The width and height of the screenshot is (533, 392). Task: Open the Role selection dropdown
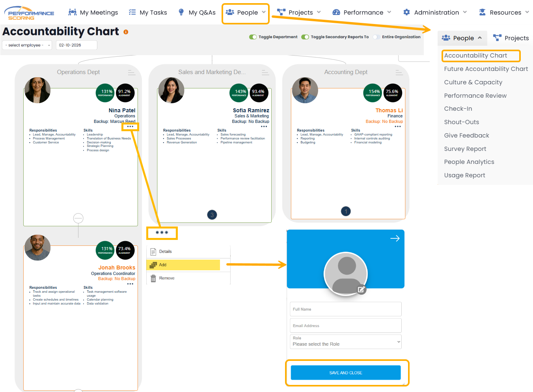point(345,342)
